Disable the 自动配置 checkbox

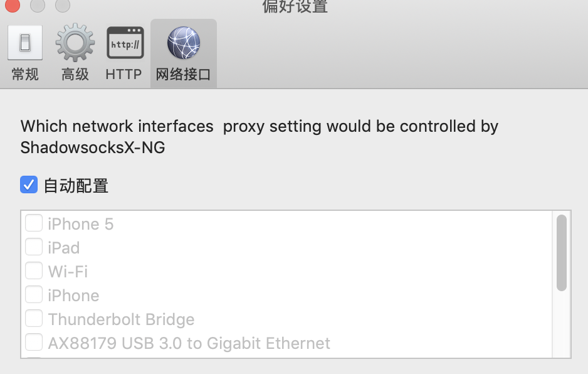pyautogui.click(x=29, y=184)
